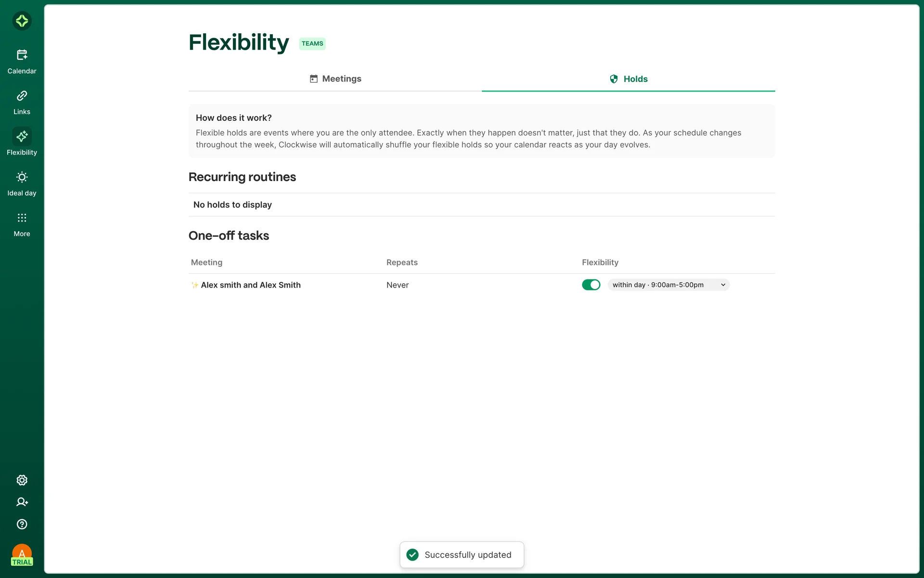The width and height of the screenshot is (924, 578).
Task: Click the green checkmark in toast
Action: pyautogui.click(x=412, y=555)
